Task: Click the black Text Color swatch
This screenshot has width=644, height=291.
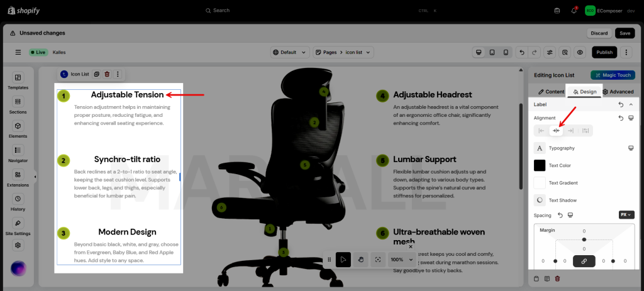Action: point(540,165)
